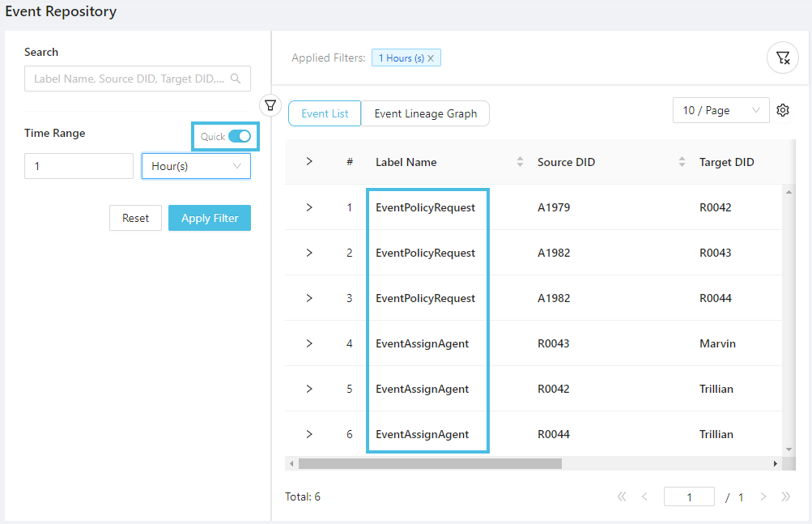This screenshot has height=524, width=812.
Task: Expand all rows via header chevron
Action: [x=309, y=162]
